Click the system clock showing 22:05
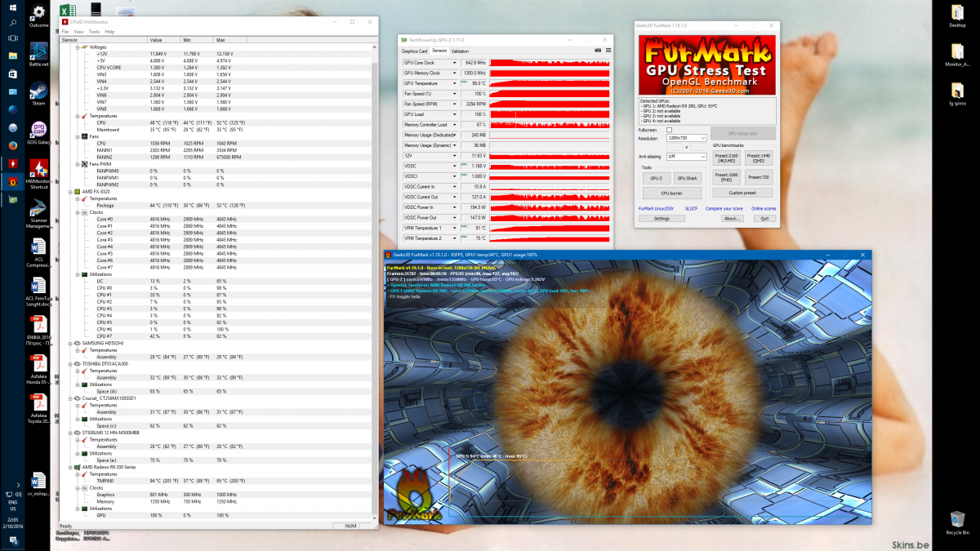The image size is (980, 551). 12,519
